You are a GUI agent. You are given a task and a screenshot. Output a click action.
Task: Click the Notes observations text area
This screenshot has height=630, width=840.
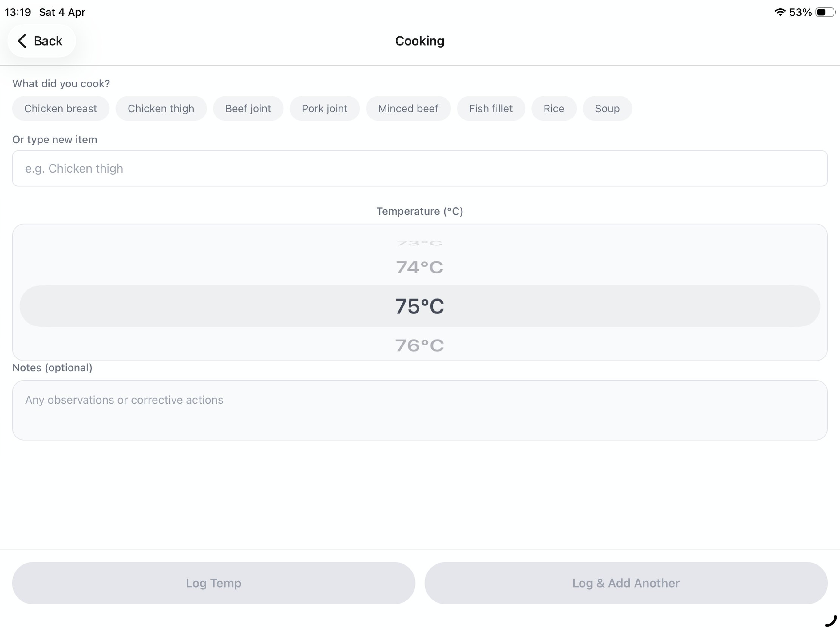coord(420,410)
